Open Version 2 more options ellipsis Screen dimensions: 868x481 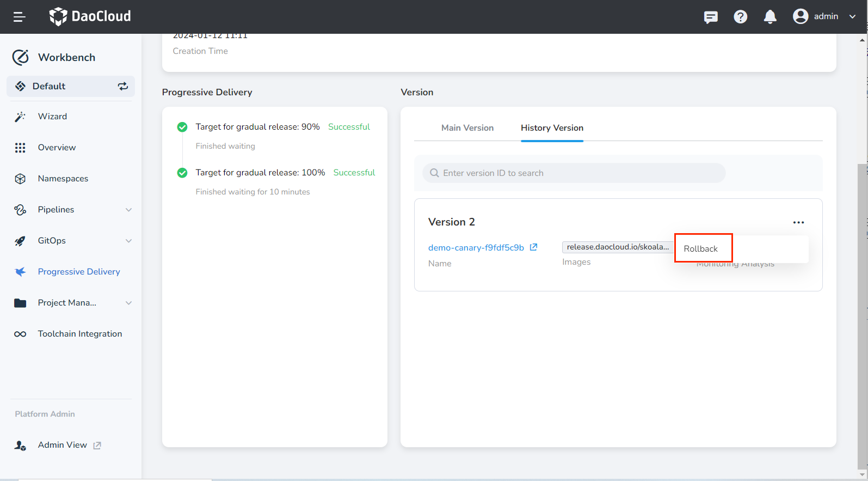point(798,222)
